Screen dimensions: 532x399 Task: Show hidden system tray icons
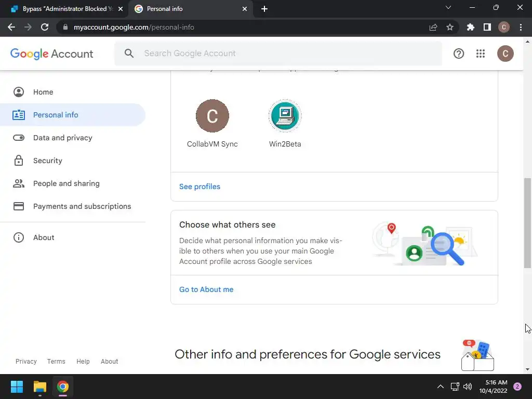pos(440,387)
